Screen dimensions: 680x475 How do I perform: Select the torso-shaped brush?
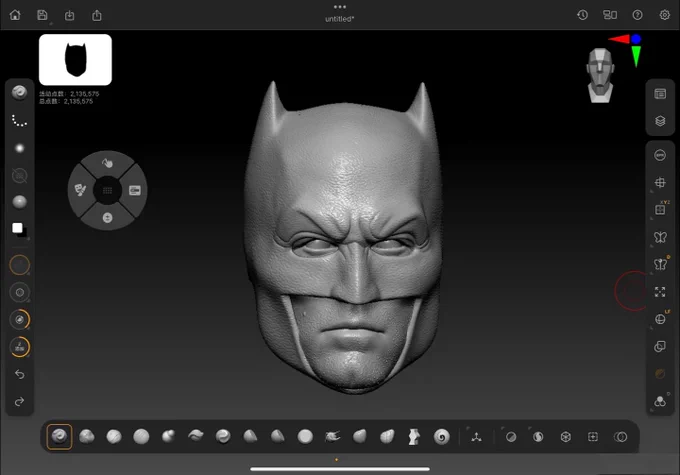click(414, 437)
